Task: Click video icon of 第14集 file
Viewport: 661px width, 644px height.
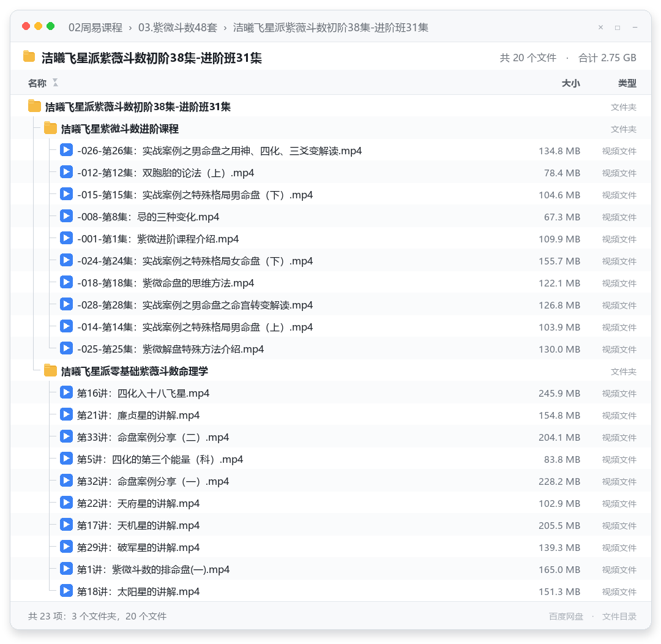Action: [66, 326]
